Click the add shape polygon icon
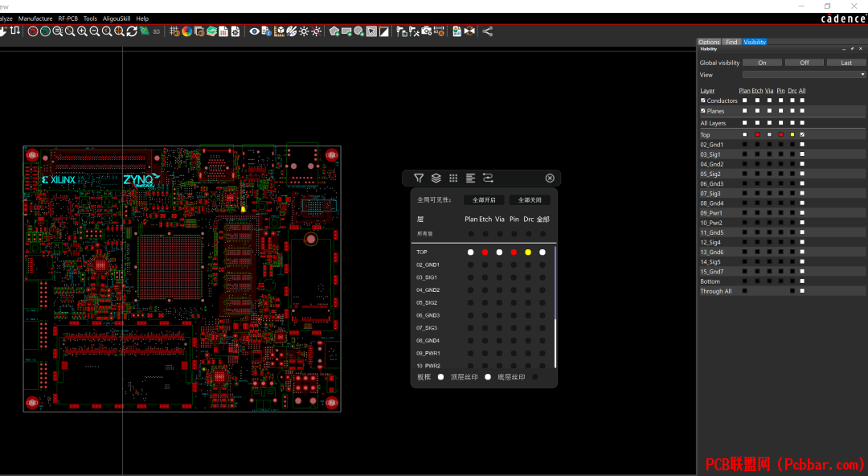The image size is (868, 476). click(334, 31)
